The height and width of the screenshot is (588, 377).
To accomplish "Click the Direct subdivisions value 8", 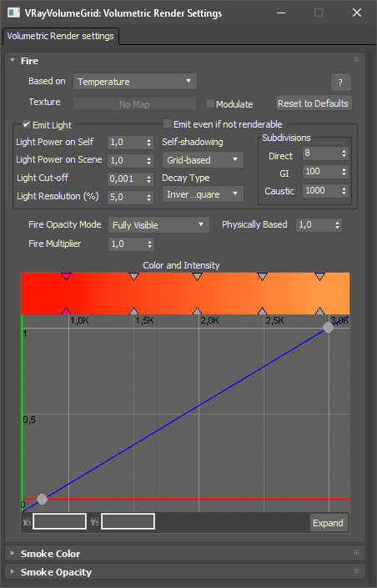I will pyautogui.click(x=321, y=153).
